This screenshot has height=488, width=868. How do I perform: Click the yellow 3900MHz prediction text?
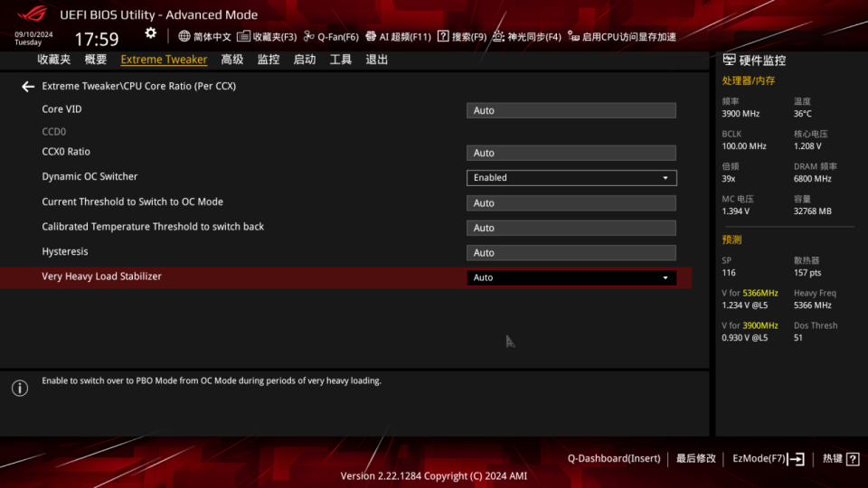click(760, 326)
